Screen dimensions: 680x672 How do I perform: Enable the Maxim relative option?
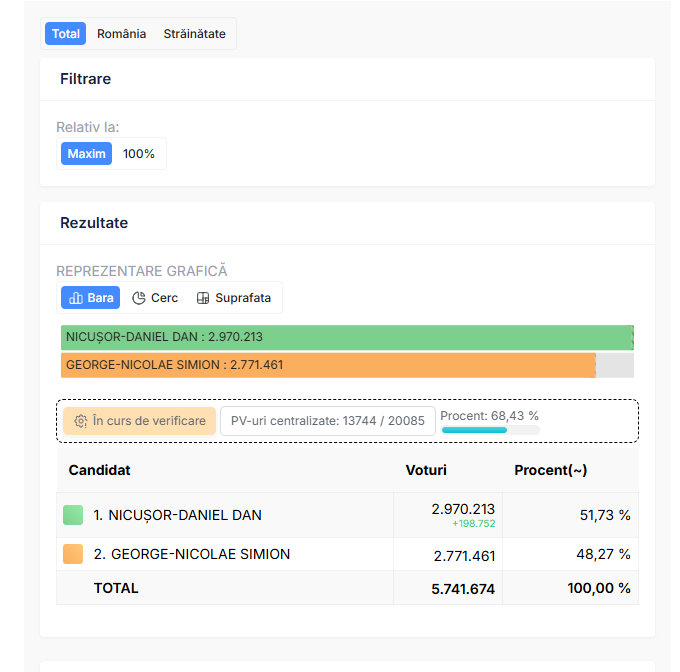point(87,154)
